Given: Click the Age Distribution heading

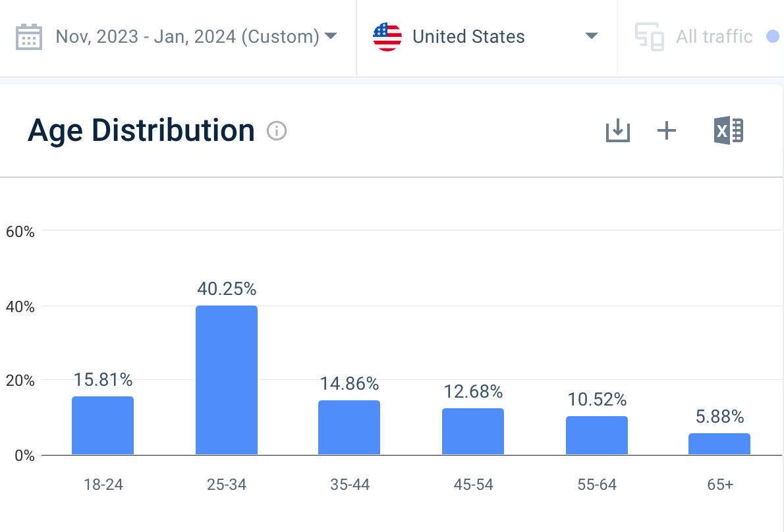Looking at the screenshot, I should (141, 130).
